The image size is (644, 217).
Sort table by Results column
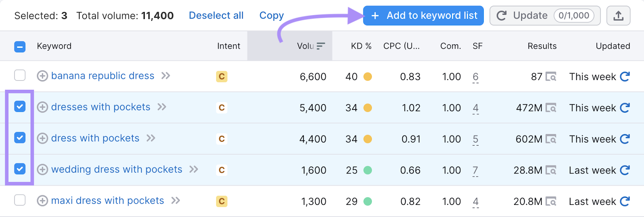(542, 46)
